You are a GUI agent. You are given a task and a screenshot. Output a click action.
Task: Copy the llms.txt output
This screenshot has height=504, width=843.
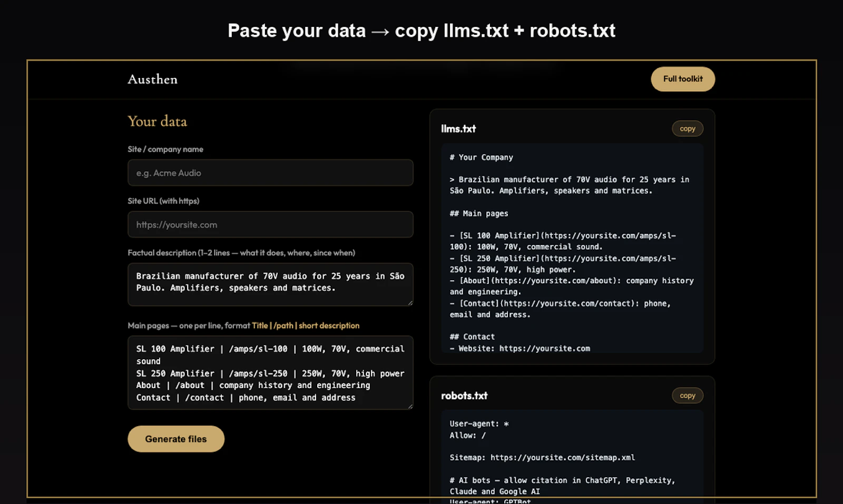pyautogui.click(x=688, y=129)
